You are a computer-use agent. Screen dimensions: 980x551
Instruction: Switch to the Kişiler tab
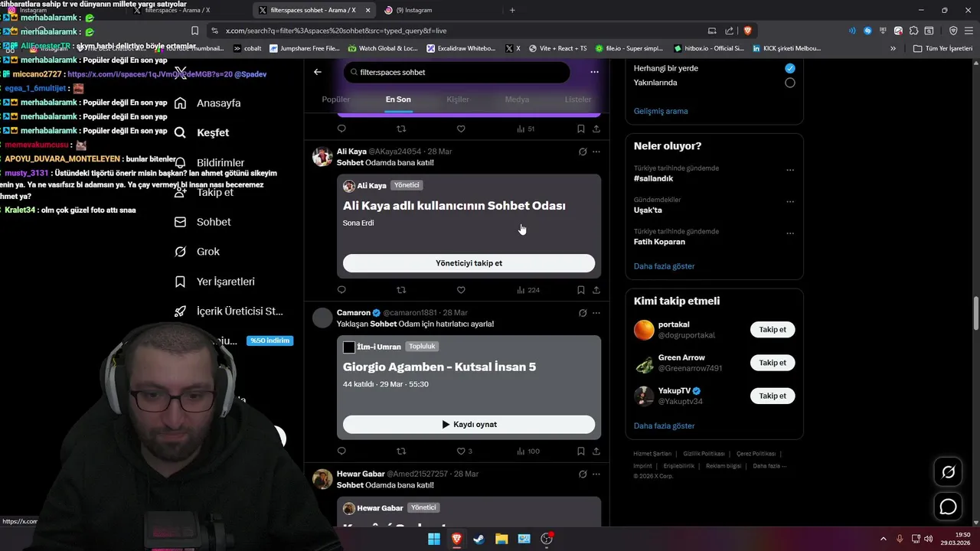458,99
